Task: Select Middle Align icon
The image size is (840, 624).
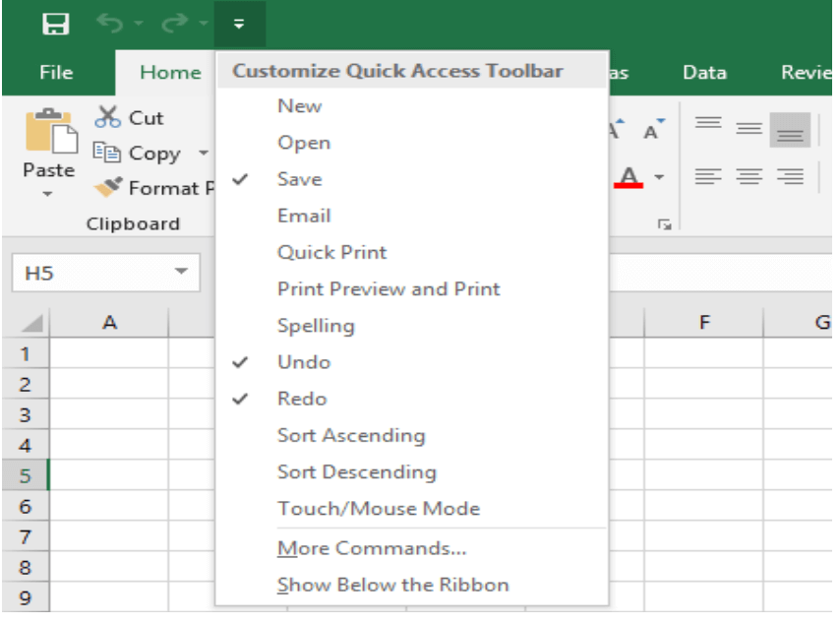Action: (749, 129)
